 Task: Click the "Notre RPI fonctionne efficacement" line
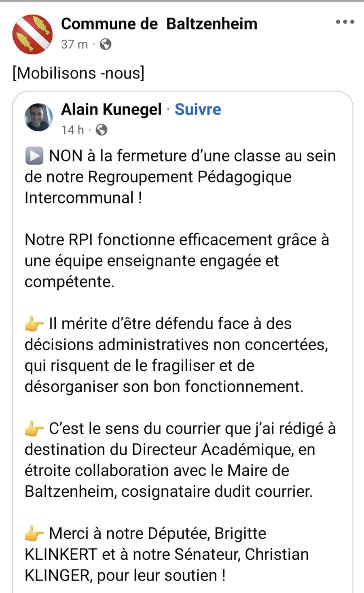point(176,240)
